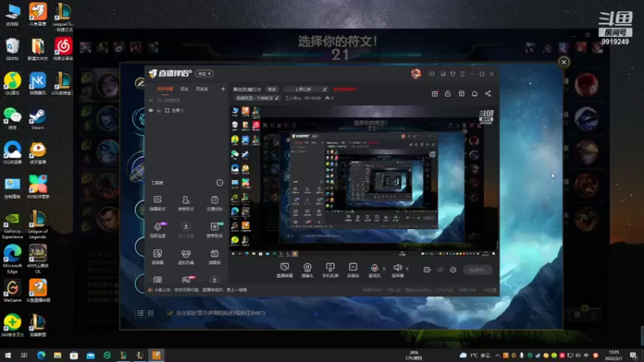Close the rune window with the round X button

point(563,62)
